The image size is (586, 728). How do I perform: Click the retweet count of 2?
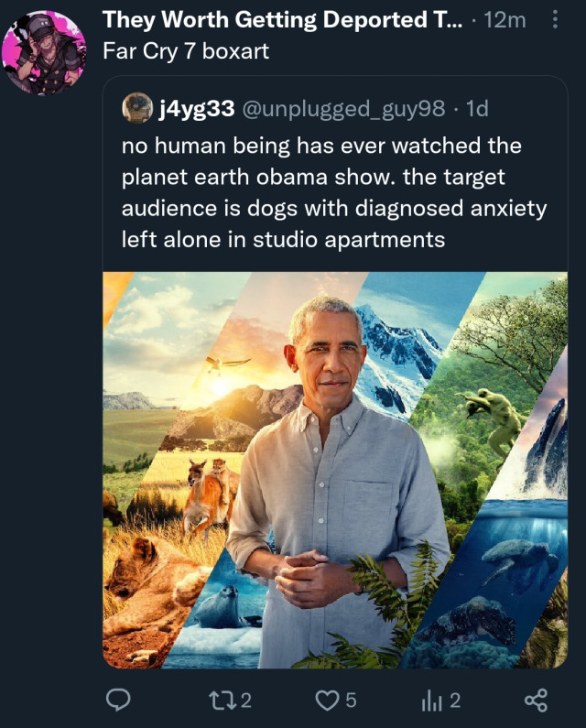[x=246, y=701]
